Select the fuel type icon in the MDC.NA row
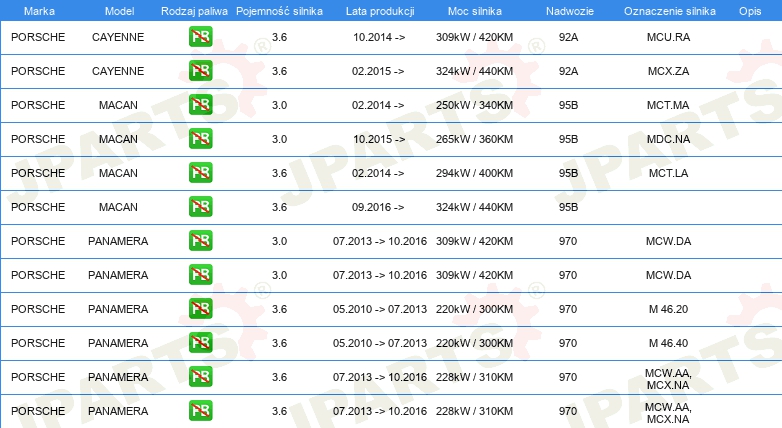Viewport: 782px width, 428px height. click(x=200, y=138)
